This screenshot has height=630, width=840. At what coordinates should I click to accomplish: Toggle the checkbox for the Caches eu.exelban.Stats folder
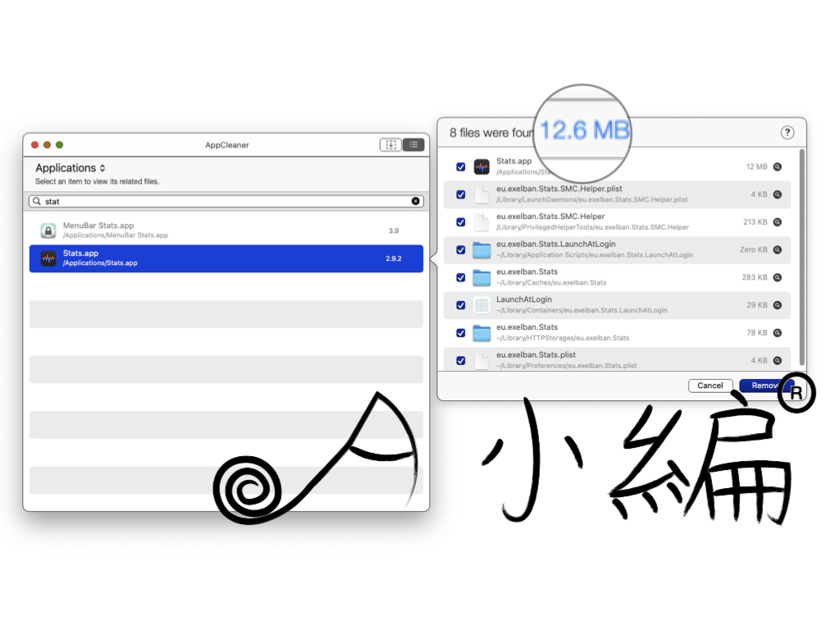tap(461, 277)
